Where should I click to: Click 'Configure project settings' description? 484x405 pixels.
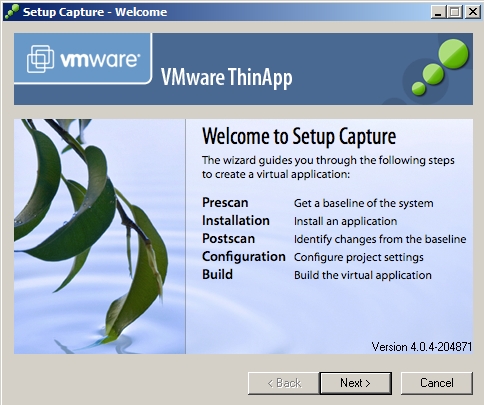(x=359, y=257)
